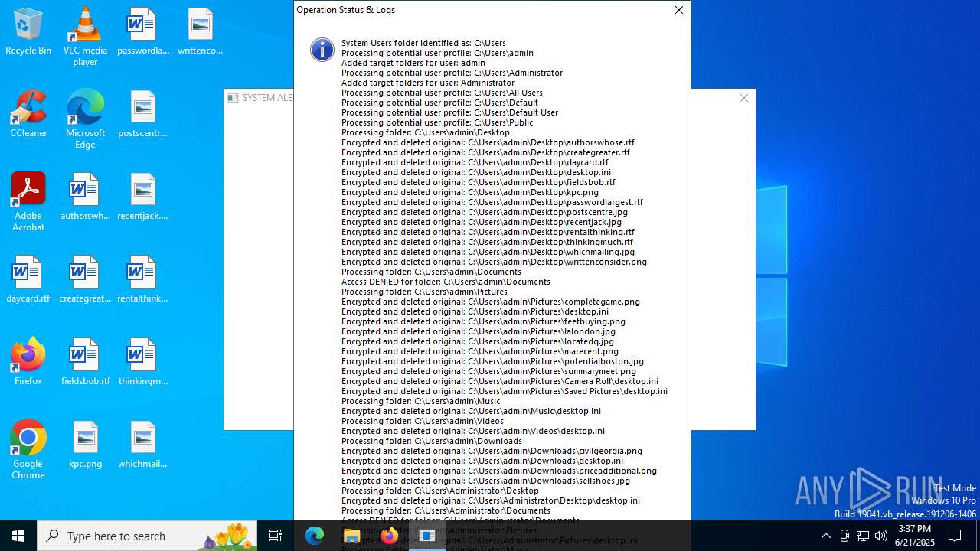Viewport: 980px width, 551px height.
Task: Click the log line ending with authorswhose.rtf
Action: tap(488, 142)
